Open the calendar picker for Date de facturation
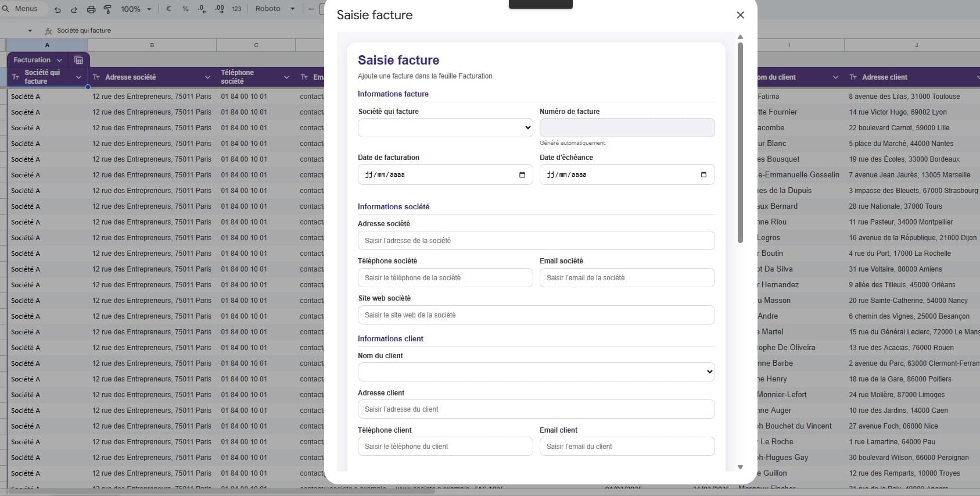980x496 pixels. [522, 174]
